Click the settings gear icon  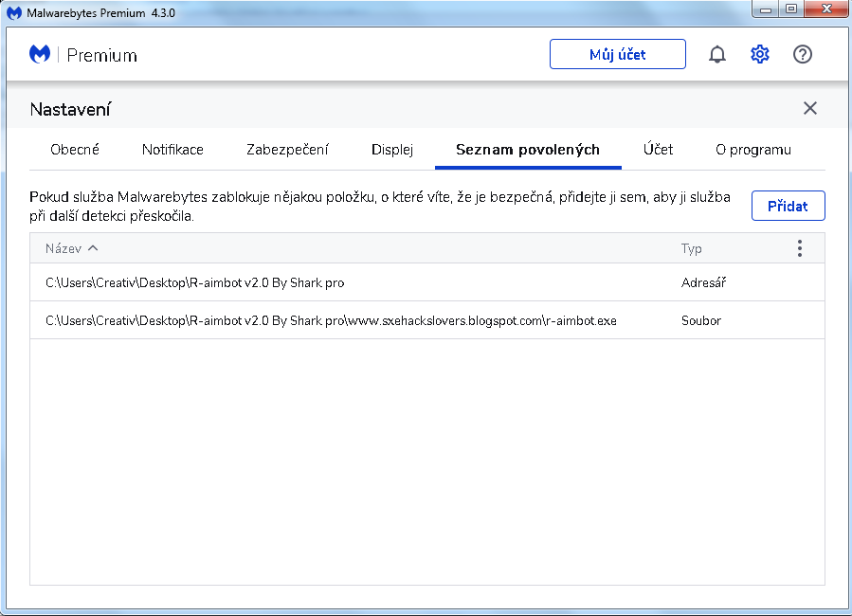pyautogui.click(x=760, y=55)
